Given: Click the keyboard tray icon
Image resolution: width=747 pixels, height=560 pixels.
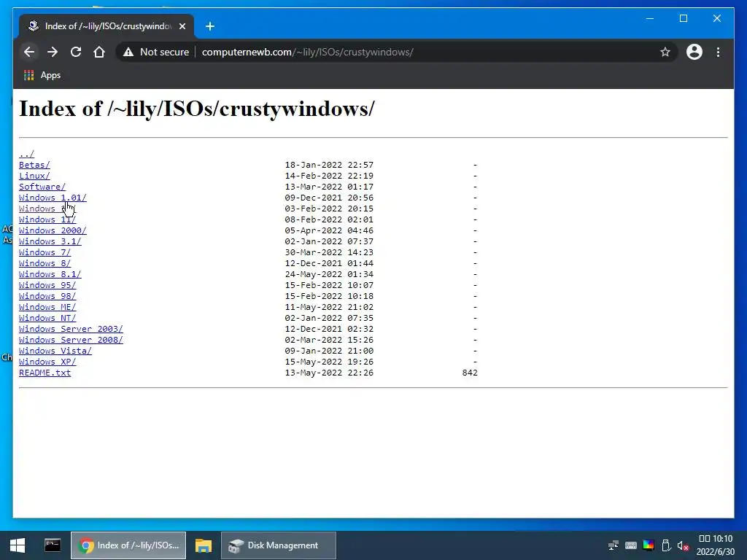Looking at the screenshot, I should click(631, 545).
